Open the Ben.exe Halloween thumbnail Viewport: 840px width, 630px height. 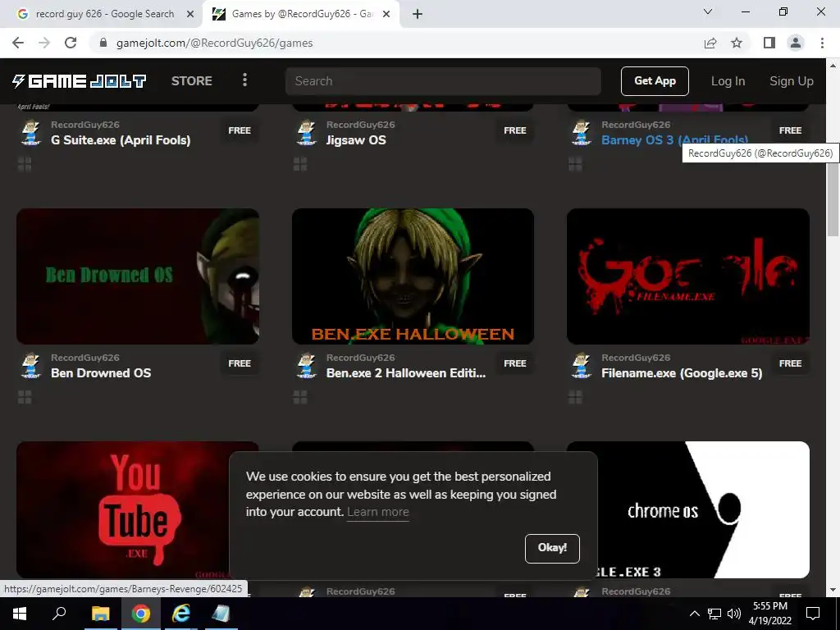(x=413, y=276)
